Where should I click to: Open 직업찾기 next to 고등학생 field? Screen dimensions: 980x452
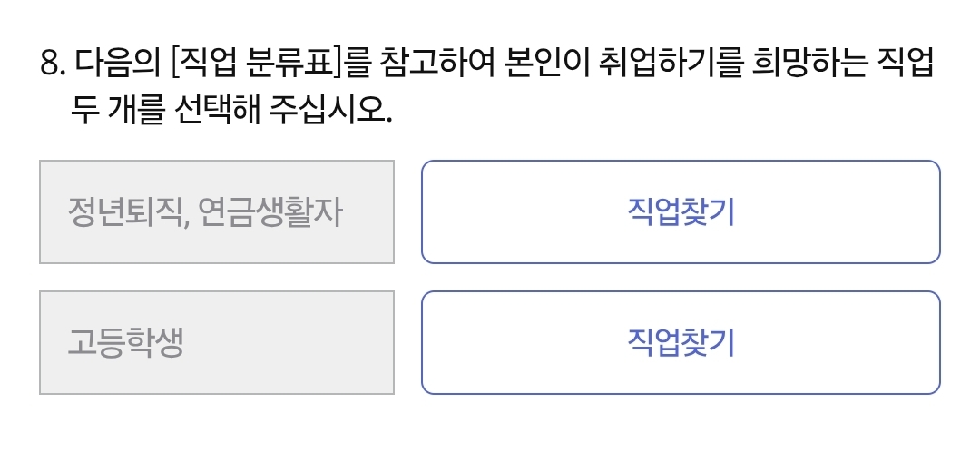coord(681,343)
